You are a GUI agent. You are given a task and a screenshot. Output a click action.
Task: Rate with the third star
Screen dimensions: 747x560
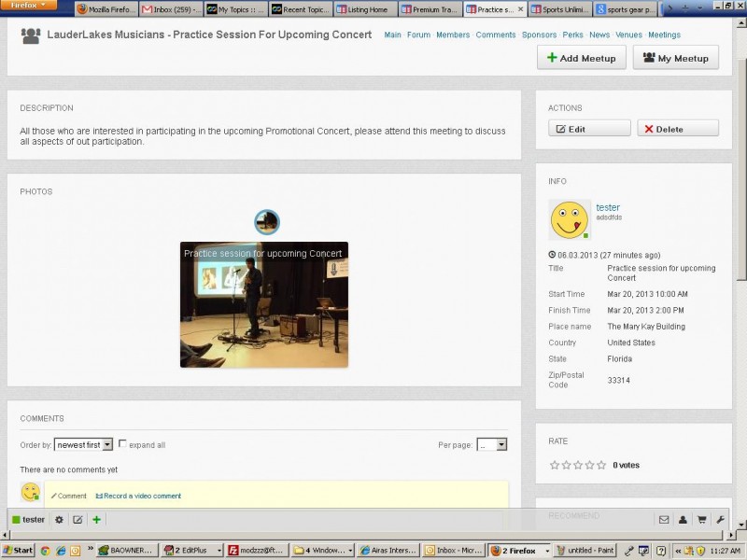pos(578,465)
